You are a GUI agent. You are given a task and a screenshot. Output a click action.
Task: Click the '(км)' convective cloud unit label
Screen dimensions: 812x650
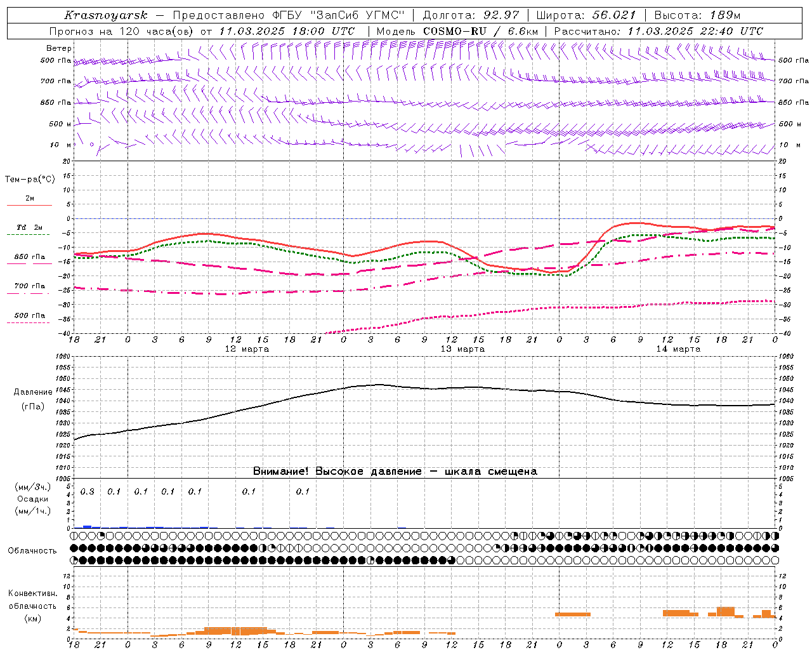point(32,618)
